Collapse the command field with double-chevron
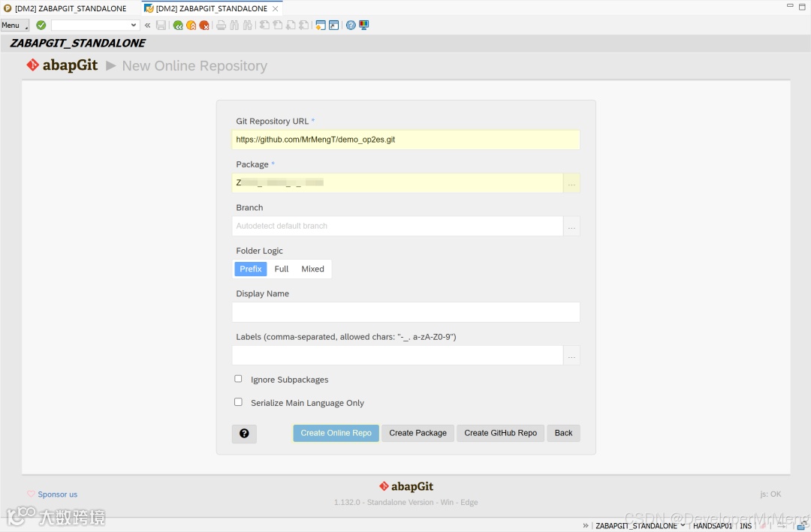The height and width of the screenshot is (532, 811). [147, 25]
